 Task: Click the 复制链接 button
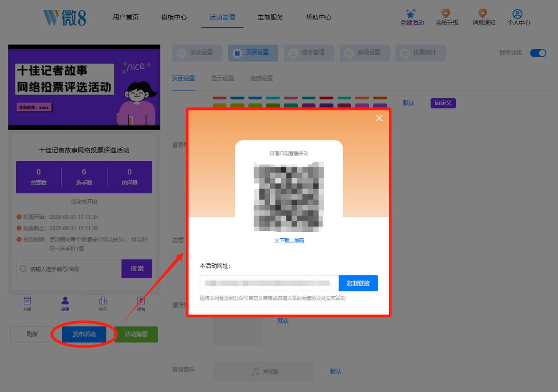click(x=358, y=283)
